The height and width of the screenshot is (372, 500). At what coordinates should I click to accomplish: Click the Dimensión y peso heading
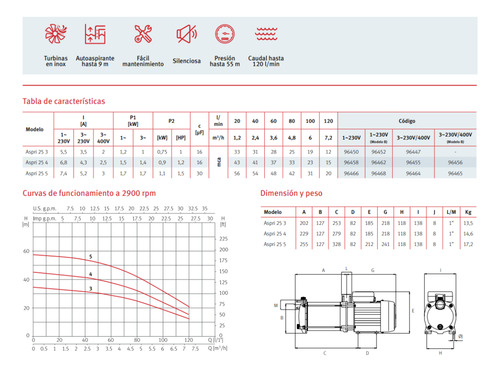[x=291, y=193]
